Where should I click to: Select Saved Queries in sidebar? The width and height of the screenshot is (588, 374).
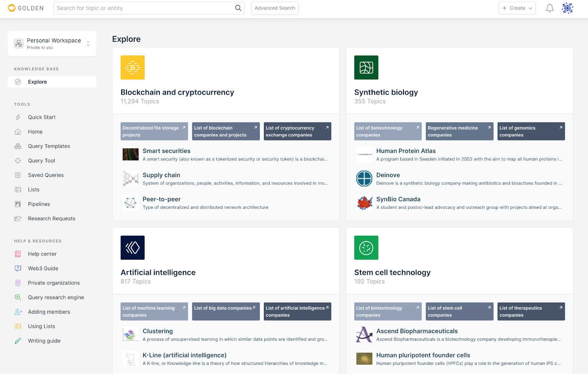pos(46,175)
